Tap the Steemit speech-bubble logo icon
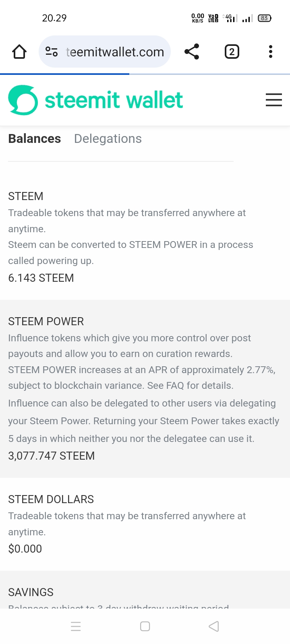The height and width of the screenshot is (644, 290). [23, 100]
